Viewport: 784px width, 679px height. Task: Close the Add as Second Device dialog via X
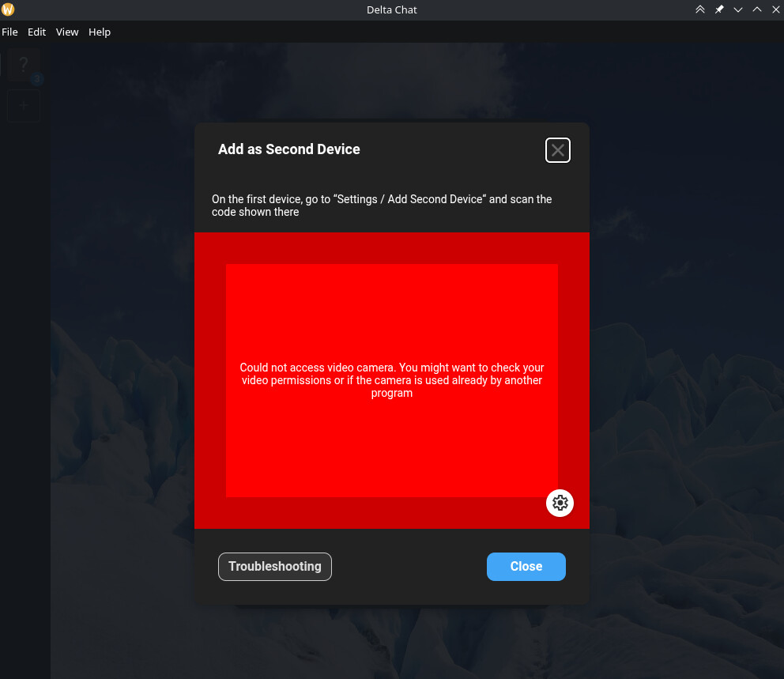[558, 150]
